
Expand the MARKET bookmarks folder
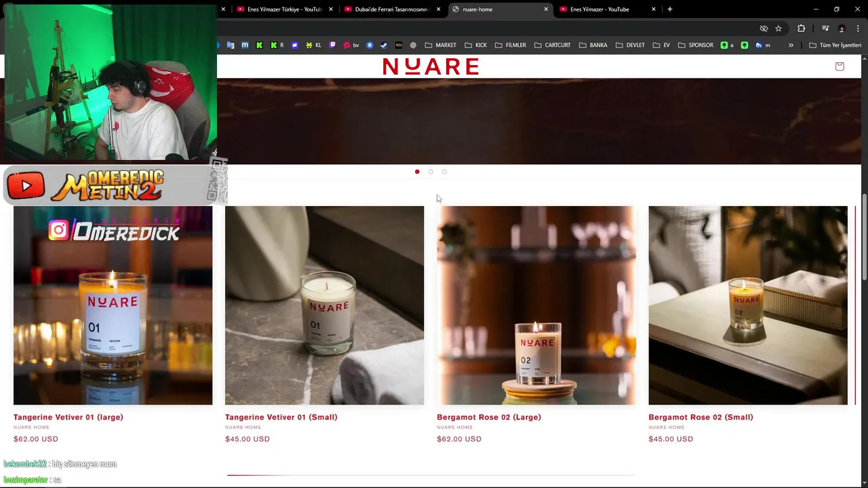coord(441,45)
